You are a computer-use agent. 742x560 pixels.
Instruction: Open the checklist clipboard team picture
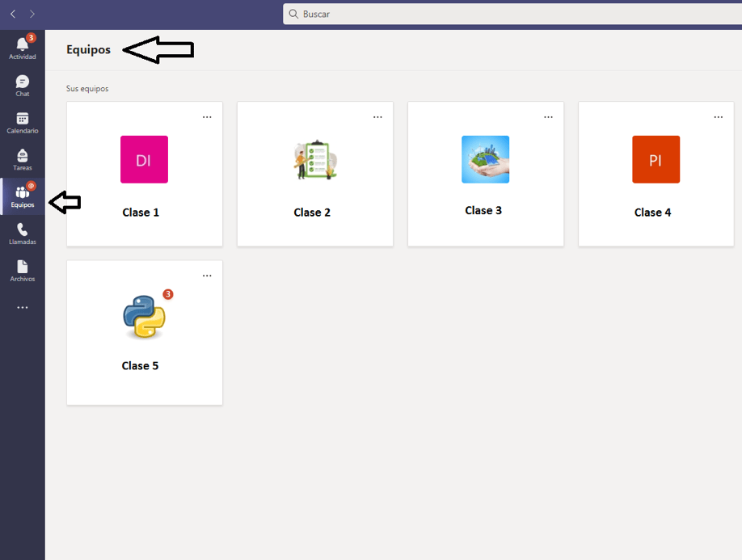coord(314,159)
